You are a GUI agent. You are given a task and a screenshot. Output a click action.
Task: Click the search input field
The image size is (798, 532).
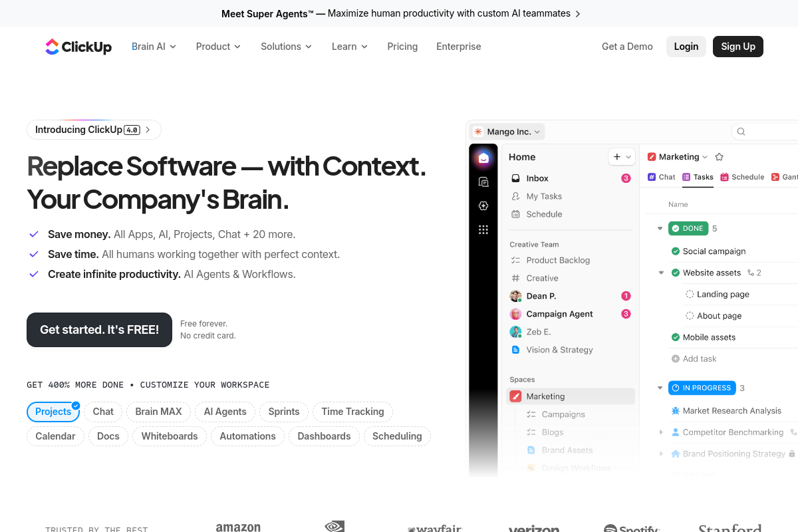tap(765, 132)
